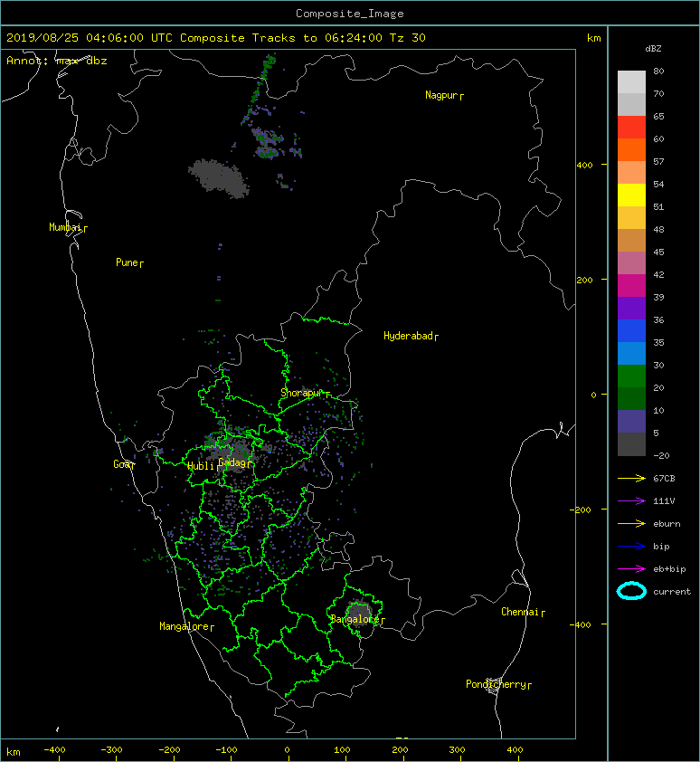
Task: Click the magenta 42 dBZ color swatch
Action: [631, 286]
